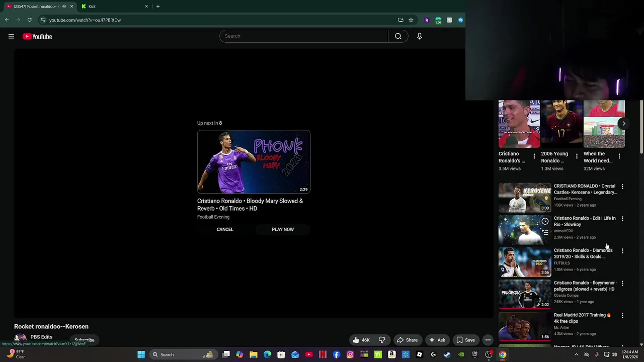Open the 1.00 speed browser extension

click(438, 20)
